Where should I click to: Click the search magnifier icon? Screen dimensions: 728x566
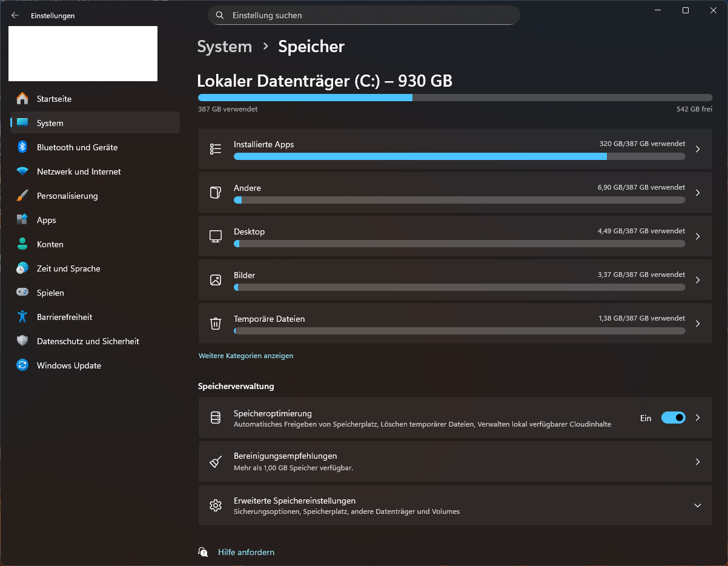click(220, 15)
